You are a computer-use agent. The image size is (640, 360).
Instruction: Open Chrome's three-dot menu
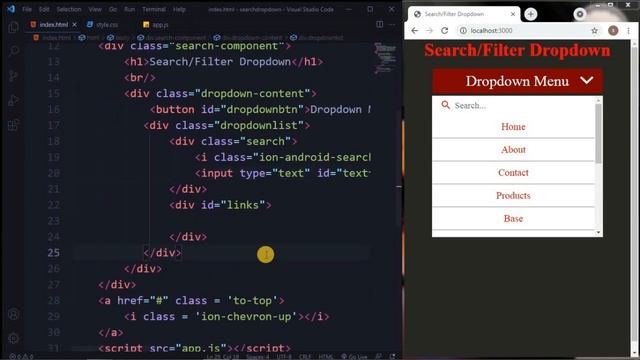tap(628, 31)
